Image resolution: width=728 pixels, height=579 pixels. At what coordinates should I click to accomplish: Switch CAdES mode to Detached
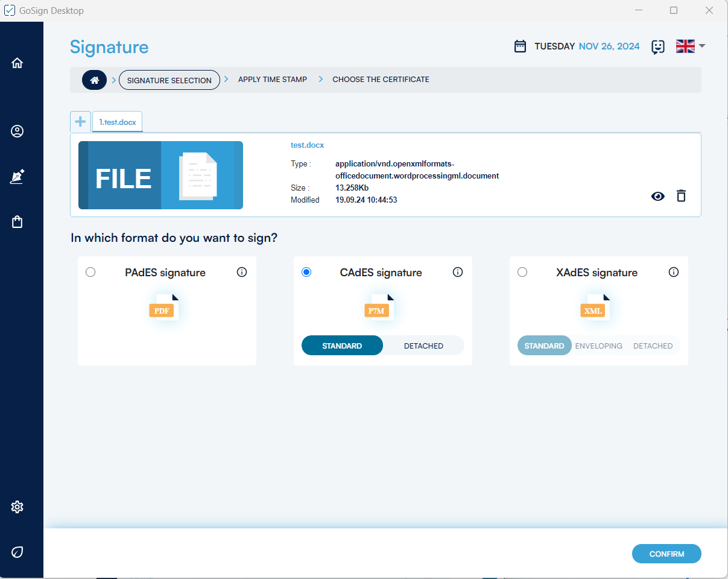[423, 346]
